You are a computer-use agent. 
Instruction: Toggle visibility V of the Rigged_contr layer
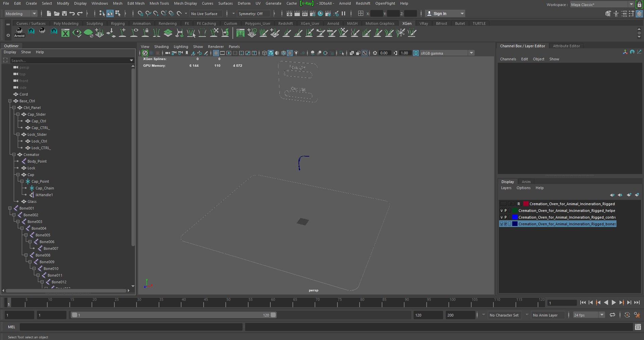502,217
